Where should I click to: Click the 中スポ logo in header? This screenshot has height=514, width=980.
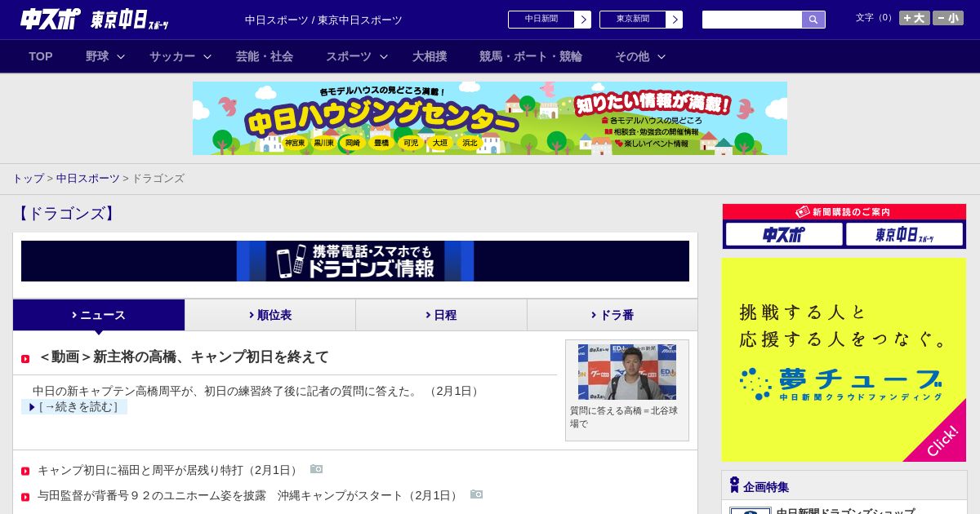tap(51, 19)
